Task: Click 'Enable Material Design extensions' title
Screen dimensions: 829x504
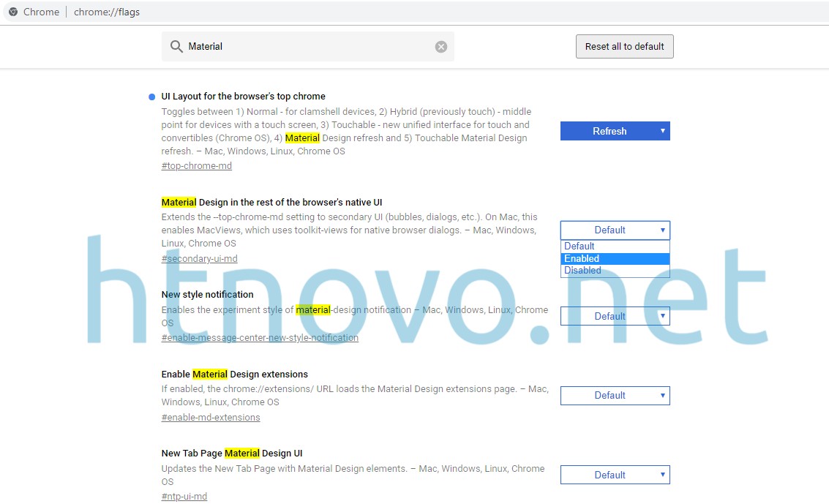Action: click(x=234, y=374)
